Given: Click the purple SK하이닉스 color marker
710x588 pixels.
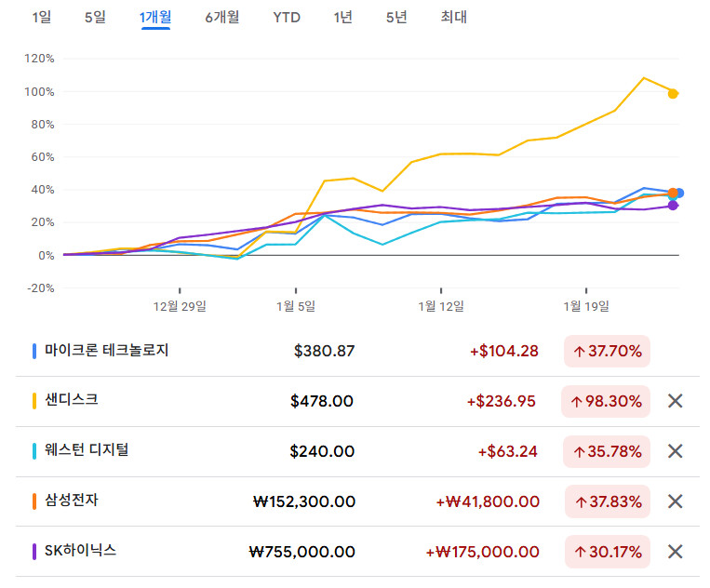Looking at the screenshot, I should (x=34, y=552).
